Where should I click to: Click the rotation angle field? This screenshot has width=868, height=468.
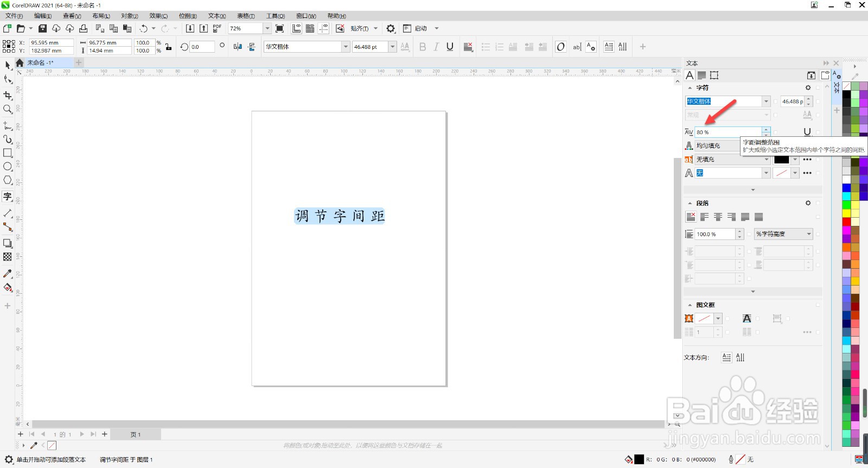point(202,47)
